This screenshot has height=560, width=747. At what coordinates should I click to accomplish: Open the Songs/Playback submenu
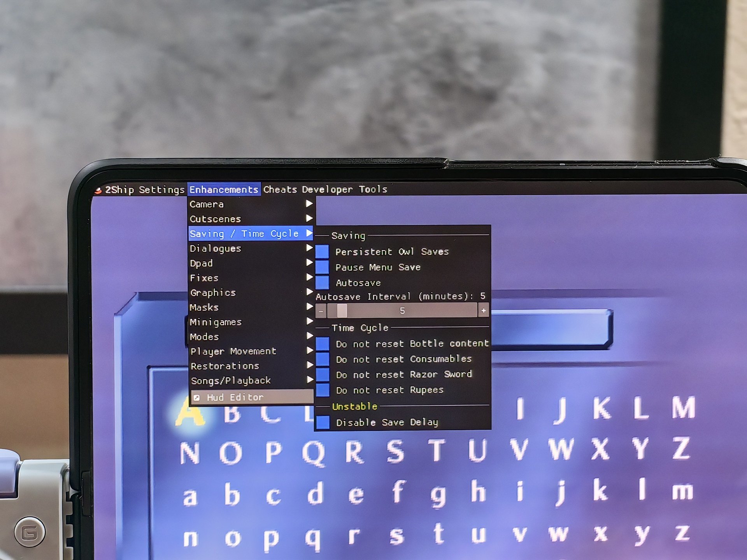point(247,381)
